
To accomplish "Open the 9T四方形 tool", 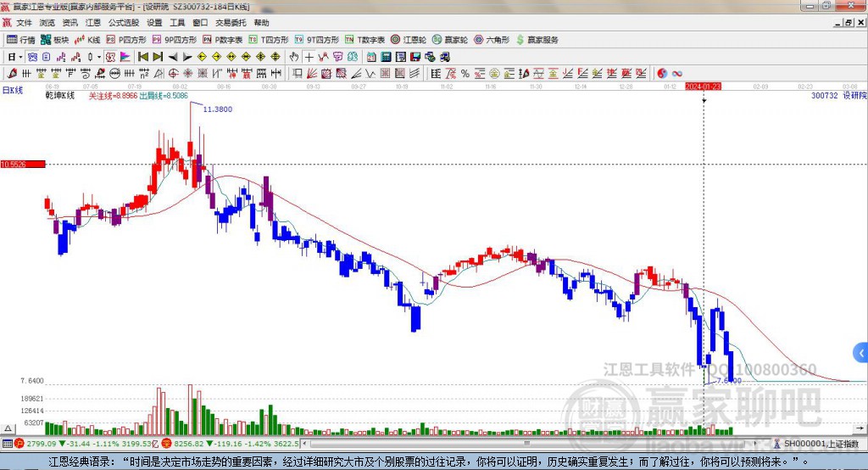I will point(317,40).
